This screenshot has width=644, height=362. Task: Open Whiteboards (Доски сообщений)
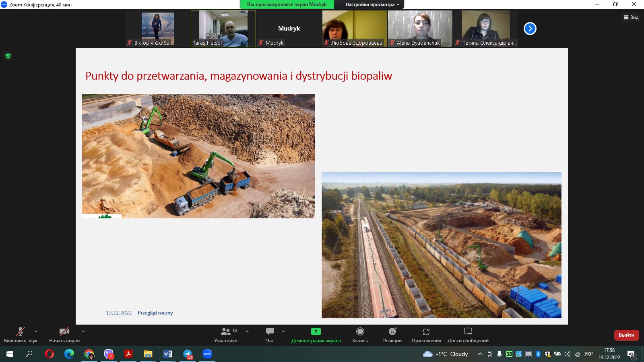pyautogui.click(x=468, y=331)
